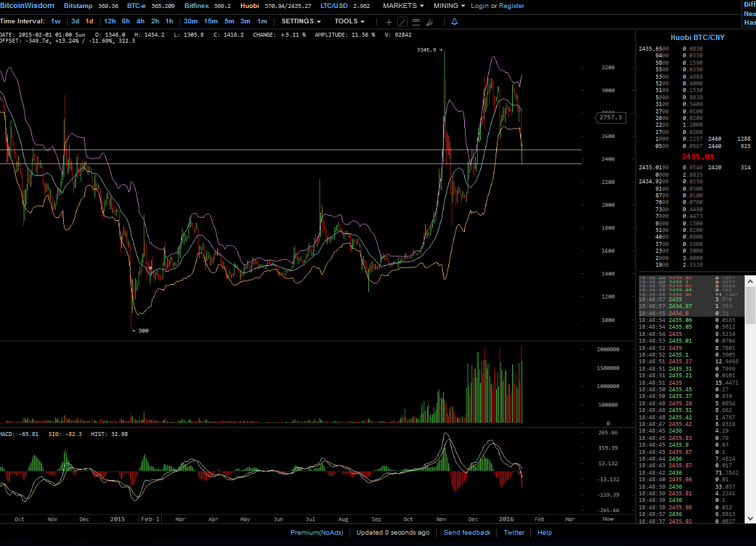Viewport: 756px width, 546px height.
Task: Switch chart to 1m interval
Action: click(x=262, y=21)
